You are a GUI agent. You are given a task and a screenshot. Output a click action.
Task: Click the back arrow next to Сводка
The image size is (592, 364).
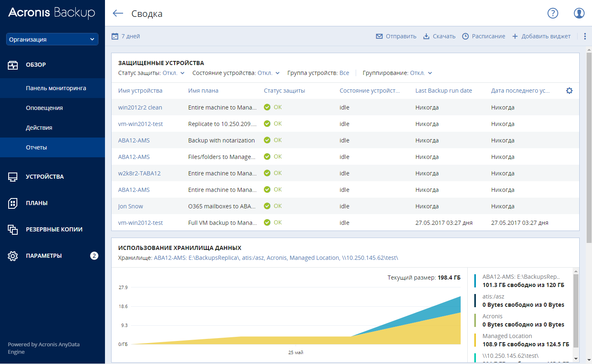point(118,13)
